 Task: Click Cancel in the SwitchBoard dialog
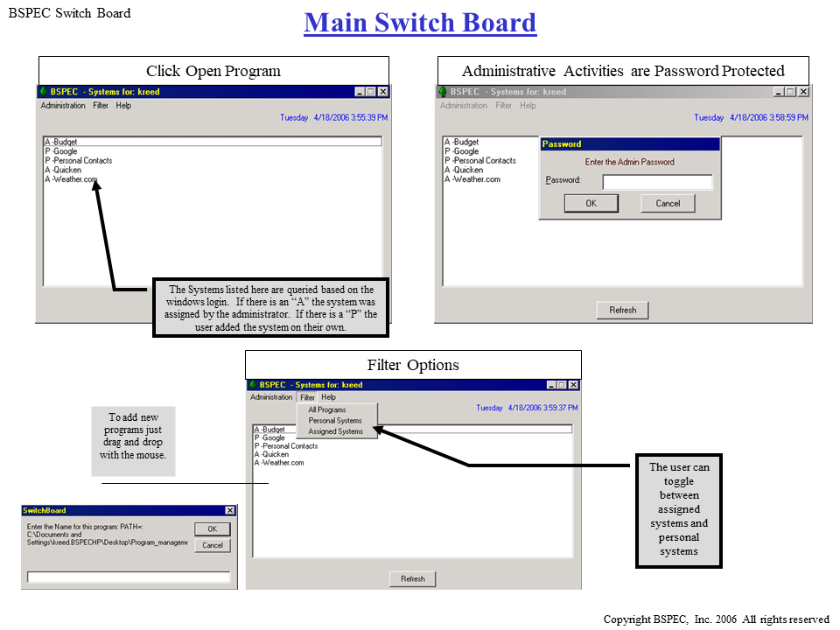pyautogui.click(x=213, y=545)
